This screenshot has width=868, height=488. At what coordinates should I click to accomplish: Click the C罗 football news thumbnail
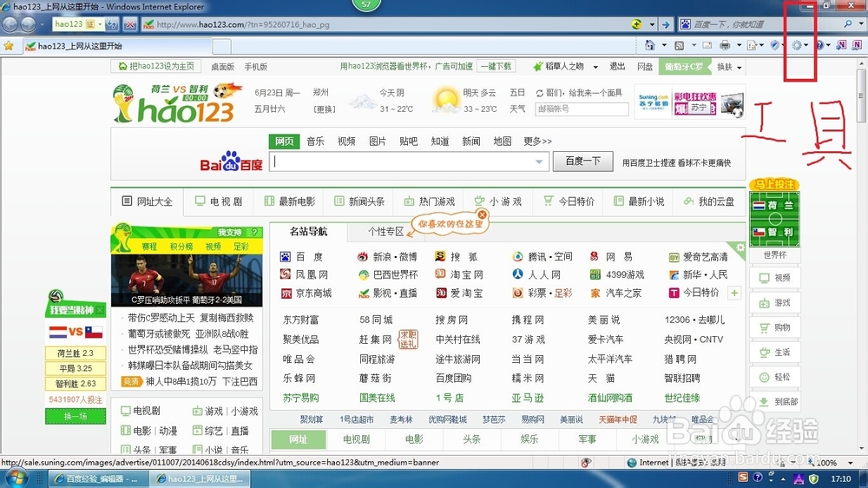(x=187, y=280)
